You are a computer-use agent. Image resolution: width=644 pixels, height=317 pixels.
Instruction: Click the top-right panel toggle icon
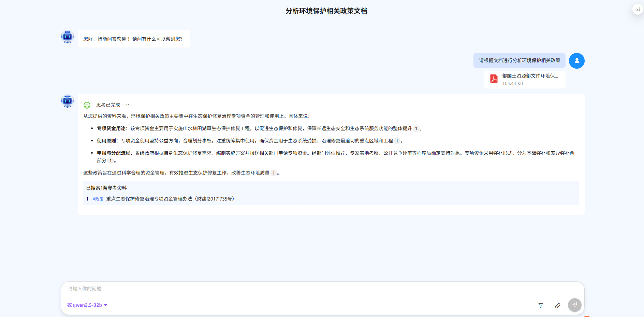[x=638, y=9]
